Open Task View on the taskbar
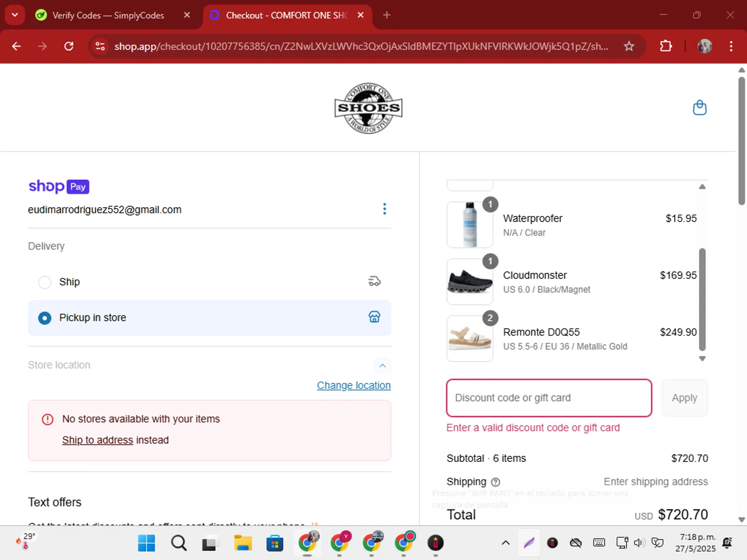Image resolution: width=747 pixels, height=560 pixels. coord(210,543)
